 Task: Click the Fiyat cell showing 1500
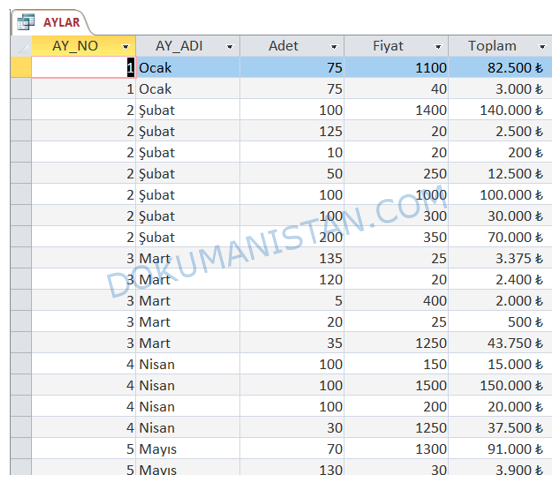396,385
